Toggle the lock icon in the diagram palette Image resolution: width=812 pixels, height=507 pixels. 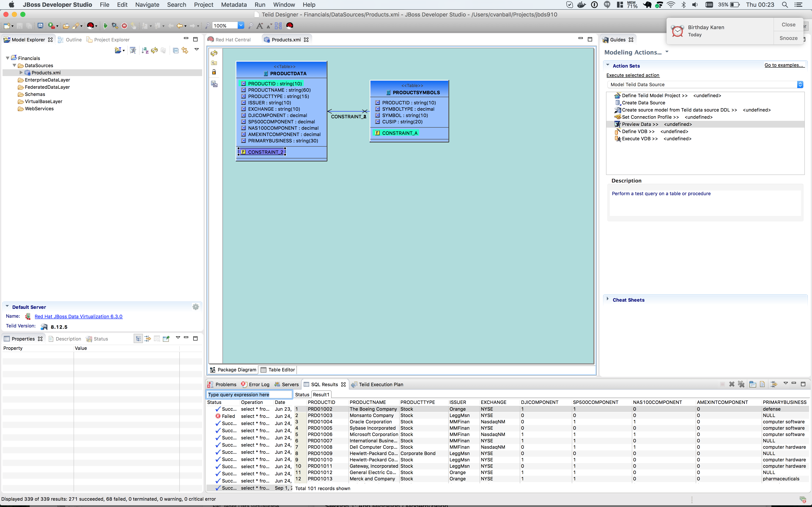coord(214,72)
